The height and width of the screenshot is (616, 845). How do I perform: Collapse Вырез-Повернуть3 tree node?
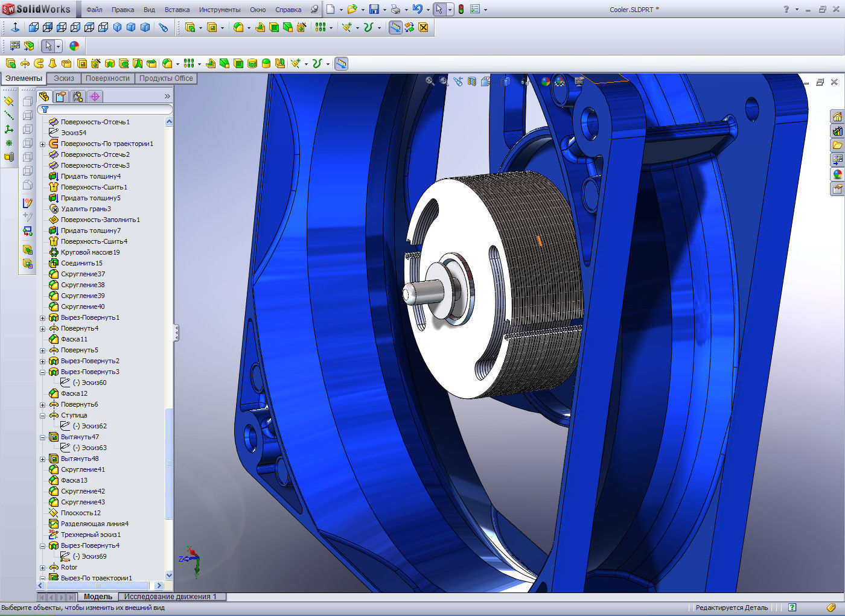(43, 372)
